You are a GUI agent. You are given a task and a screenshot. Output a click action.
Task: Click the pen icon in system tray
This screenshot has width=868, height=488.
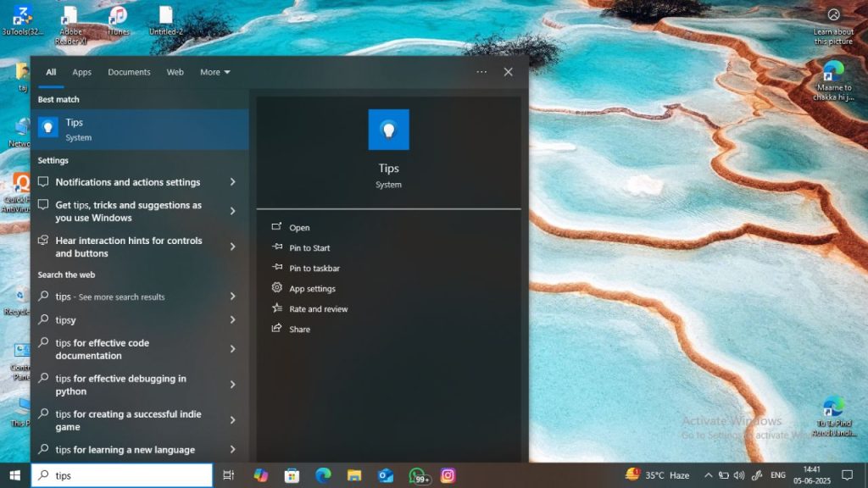(757, 475)
